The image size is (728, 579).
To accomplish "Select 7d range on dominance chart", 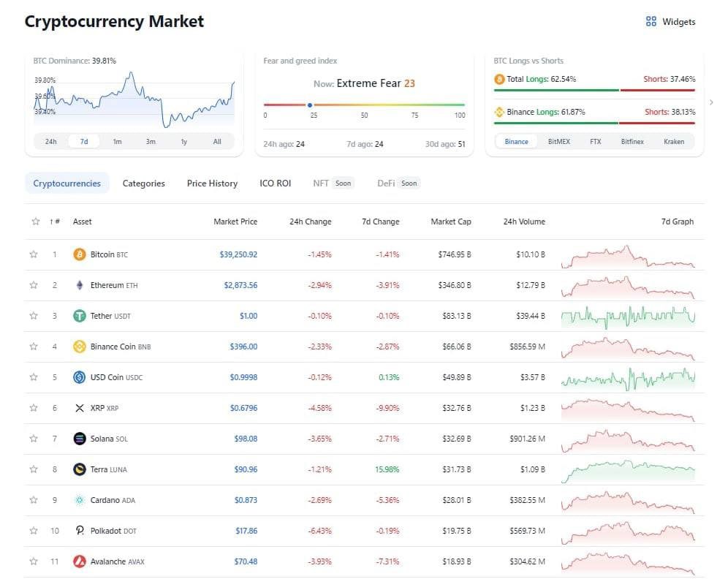I will pos(84,142).
